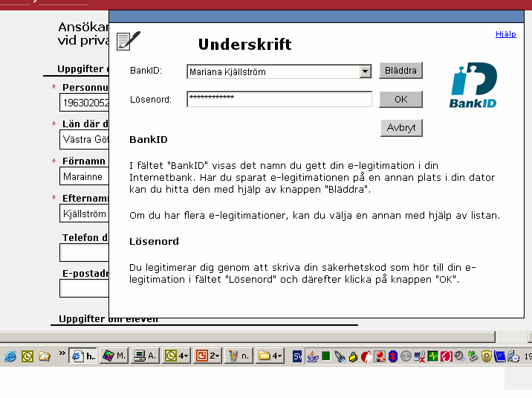Click the Java coffee cup tray icon

pos(313,356)
